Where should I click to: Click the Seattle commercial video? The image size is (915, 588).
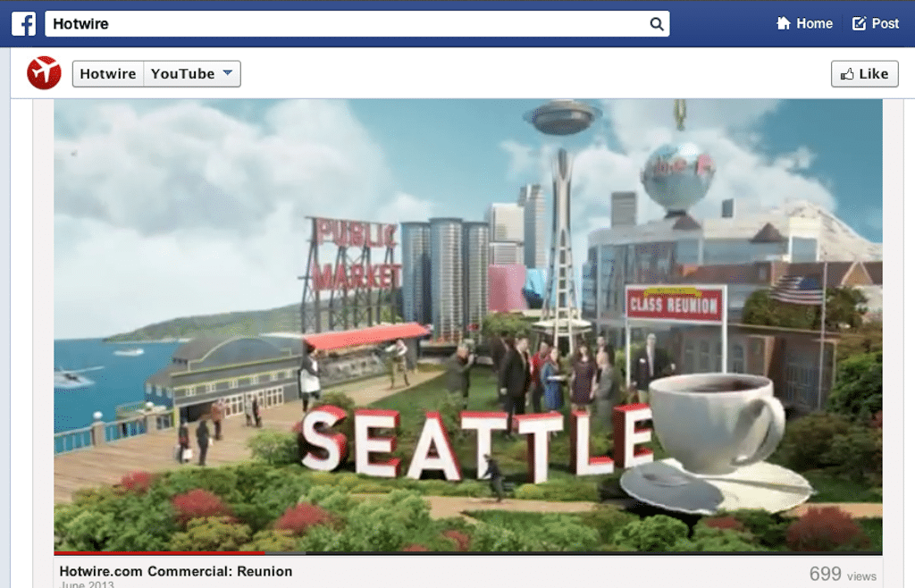click(468, 325)
